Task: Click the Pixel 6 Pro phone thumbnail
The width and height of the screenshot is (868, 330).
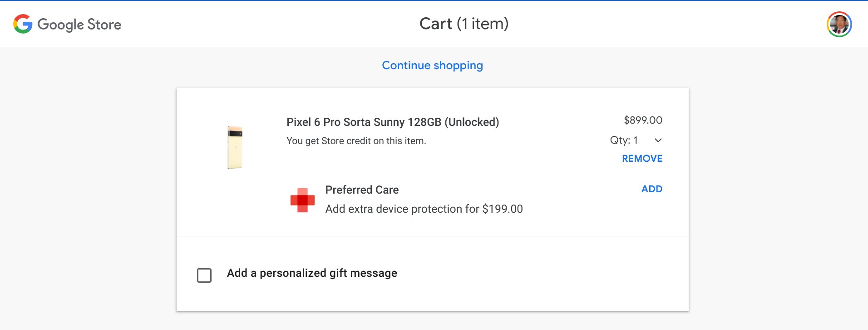Action: [x=235, y=147]
